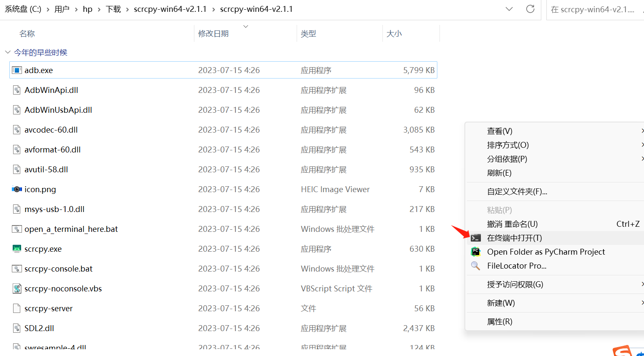Image resolution: width=644 pixels, height=356 pixels.
Task: Click the icon.png image file icon
Action: 17,189
